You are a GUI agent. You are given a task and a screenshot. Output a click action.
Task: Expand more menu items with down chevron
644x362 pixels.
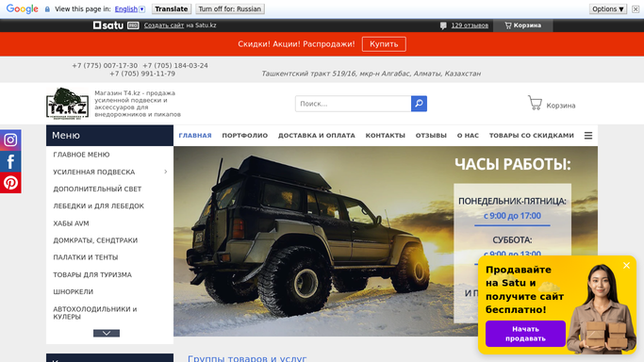point(107,333)
